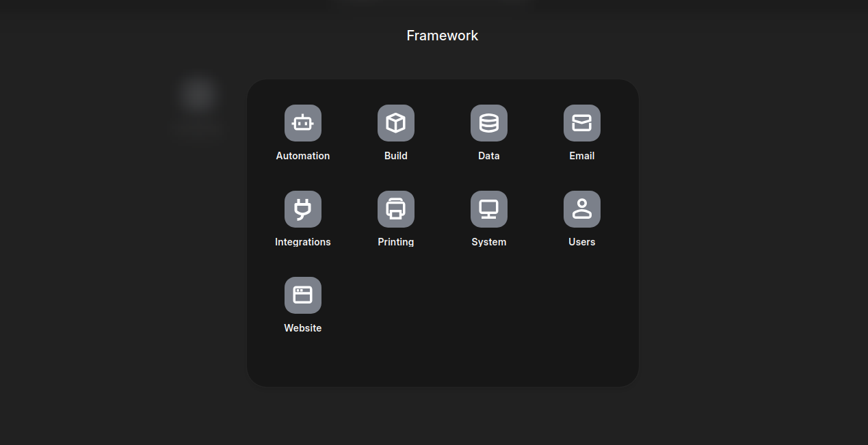
Task: Click the System text label
Action: click(489, 242)
